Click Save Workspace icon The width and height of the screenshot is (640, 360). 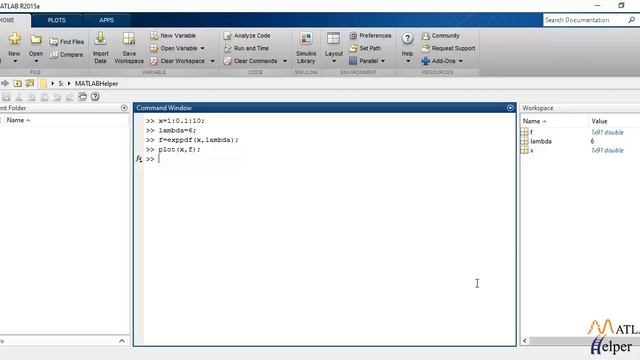129,40
